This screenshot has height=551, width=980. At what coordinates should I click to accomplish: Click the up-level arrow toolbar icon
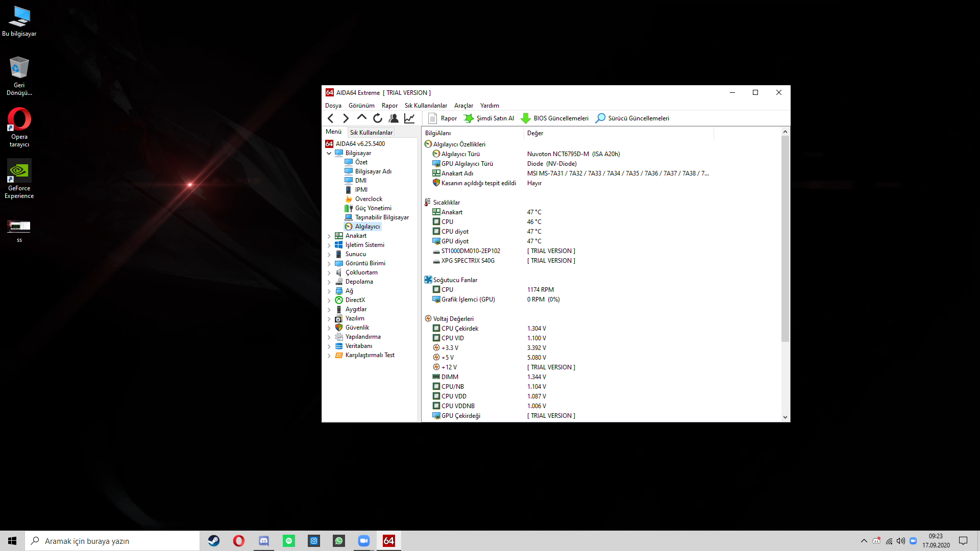pos(362,118)
